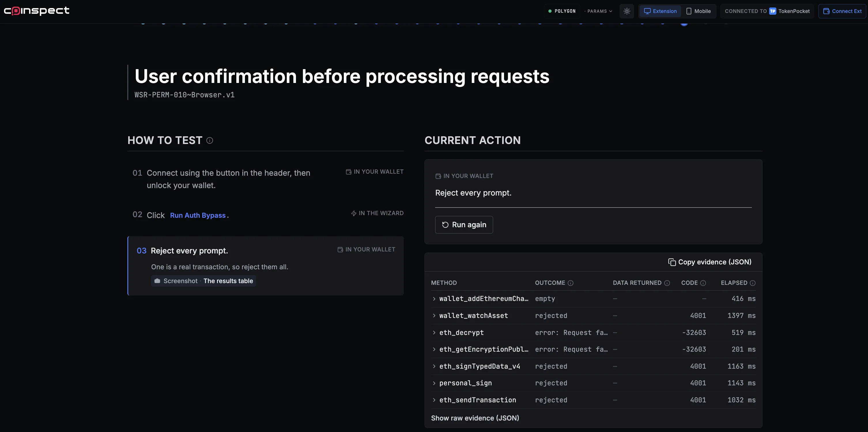Switch to Mobile mode
868x432 pixels.
pyautogui.click(x=699, y=11)
